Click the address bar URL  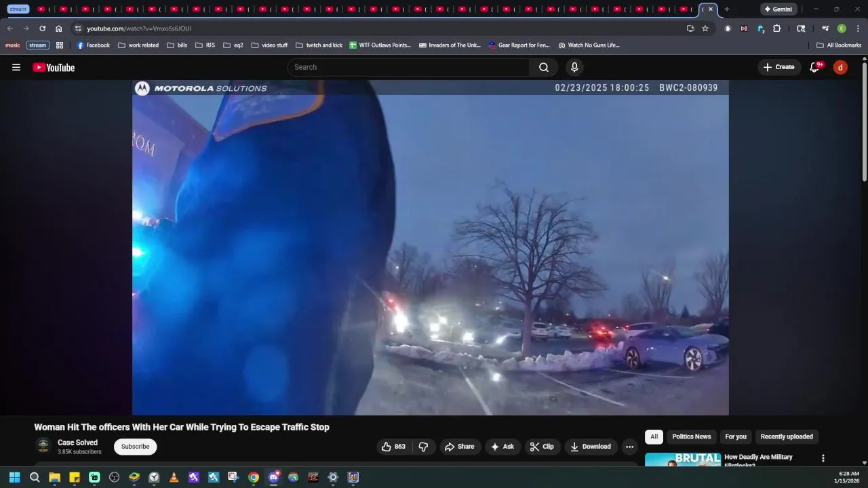tap(139, 28)
